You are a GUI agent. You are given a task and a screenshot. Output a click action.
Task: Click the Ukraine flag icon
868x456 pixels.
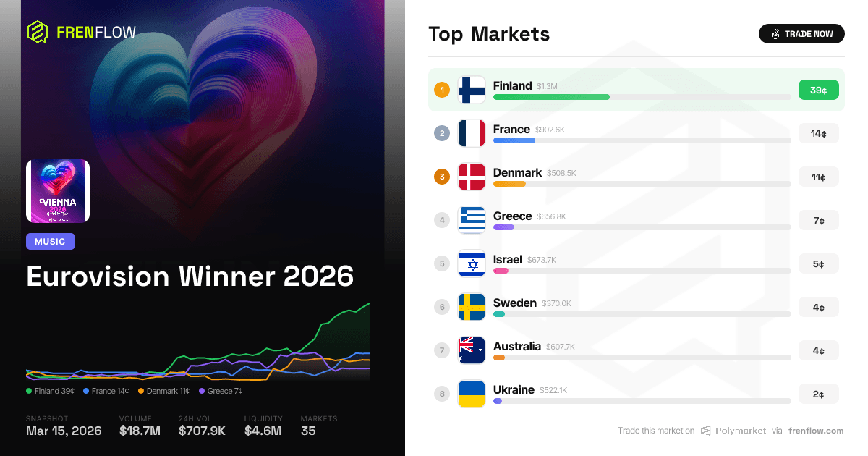pos(472,394)
